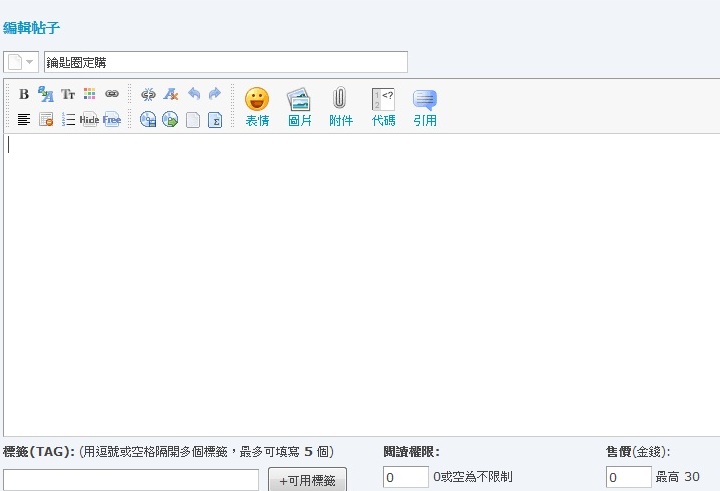Click the 售價 price field
Viewport: 720px width, 491px height.
629,477
